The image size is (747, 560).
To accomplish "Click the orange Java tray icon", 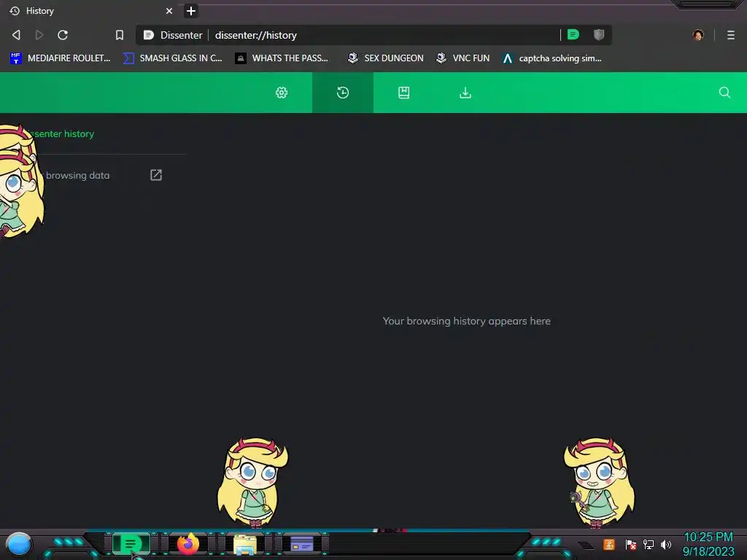I will (x=609, y=544).
